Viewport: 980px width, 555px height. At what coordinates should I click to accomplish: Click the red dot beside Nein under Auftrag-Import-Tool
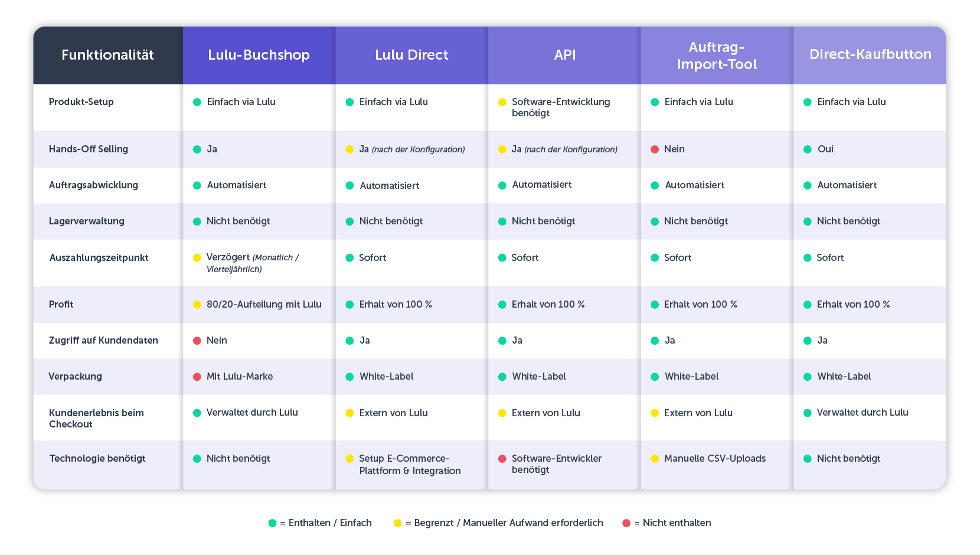pos(655,149)
